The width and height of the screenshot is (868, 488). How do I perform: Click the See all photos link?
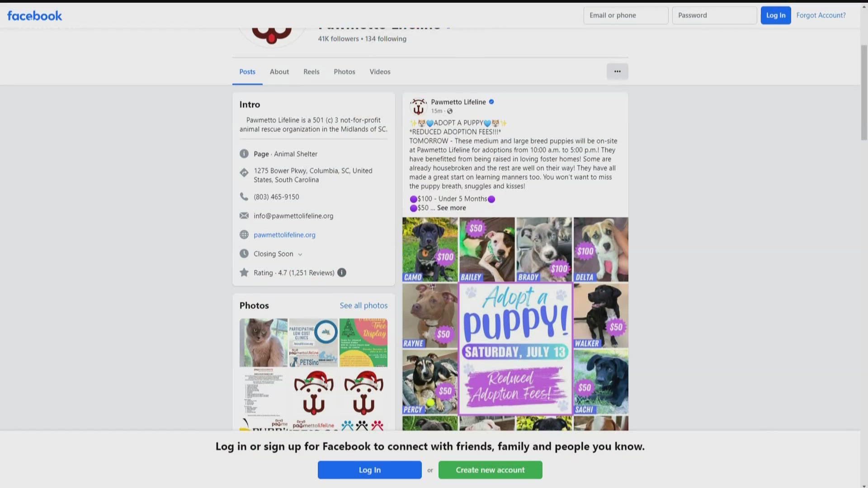pyautogui.click(x=363, y=305)
